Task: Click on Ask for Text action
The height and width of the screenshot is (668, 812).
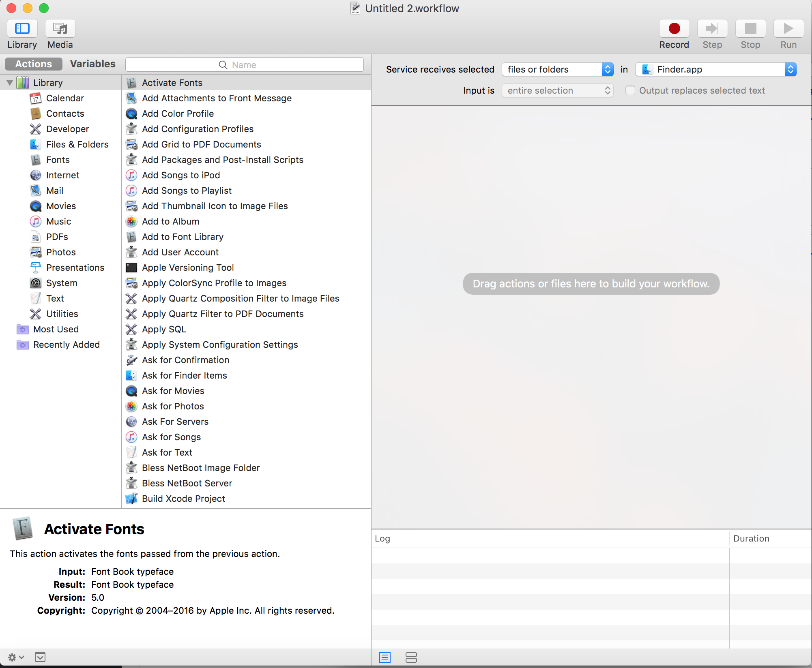Action: click(167, 452)
